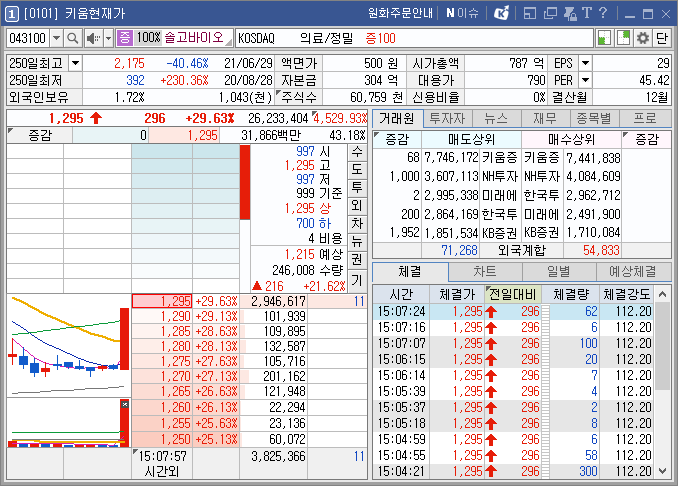Click the vertical 권 button

click(x=357, y=260)
